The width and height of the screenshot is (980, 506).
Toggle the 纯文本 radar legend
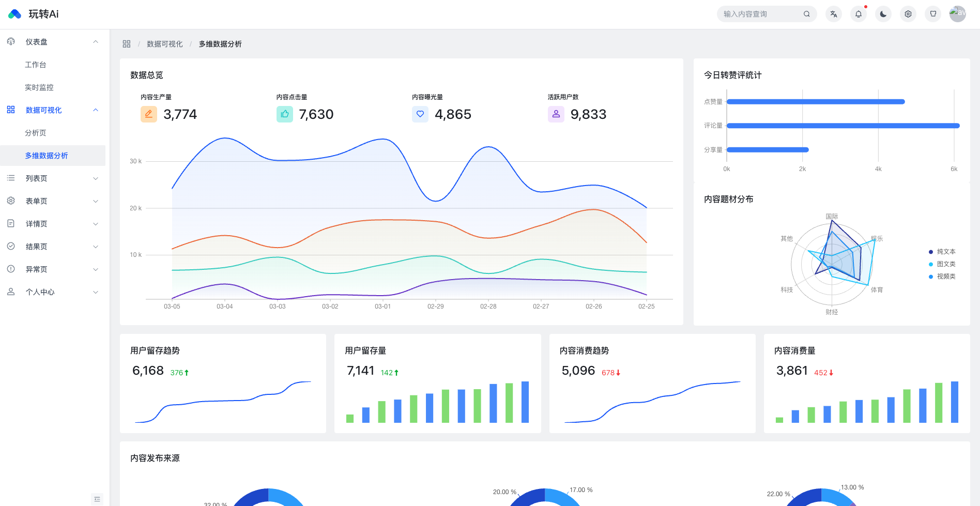pos(942,252)
